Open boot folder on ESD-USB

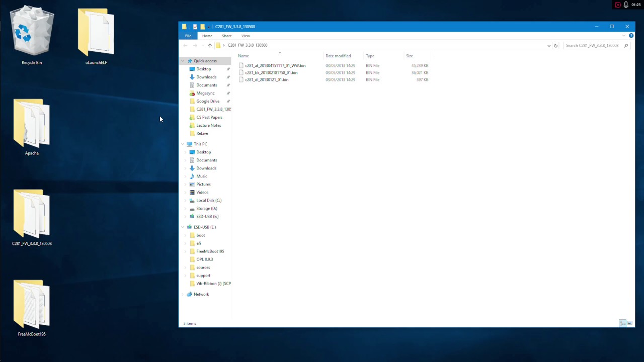point(201,235)
